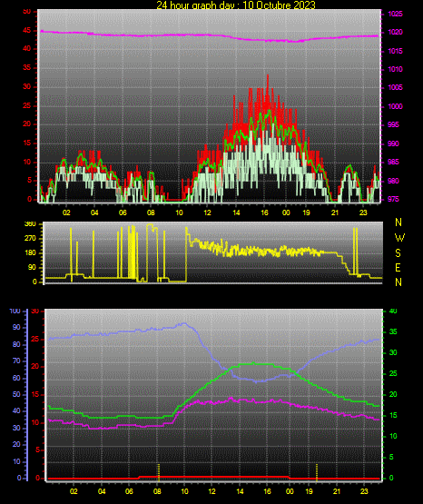Viewport: 423px width, 504px height.
Task: Click the 40 label on the green temperature axis
Action: pos(393,311)
